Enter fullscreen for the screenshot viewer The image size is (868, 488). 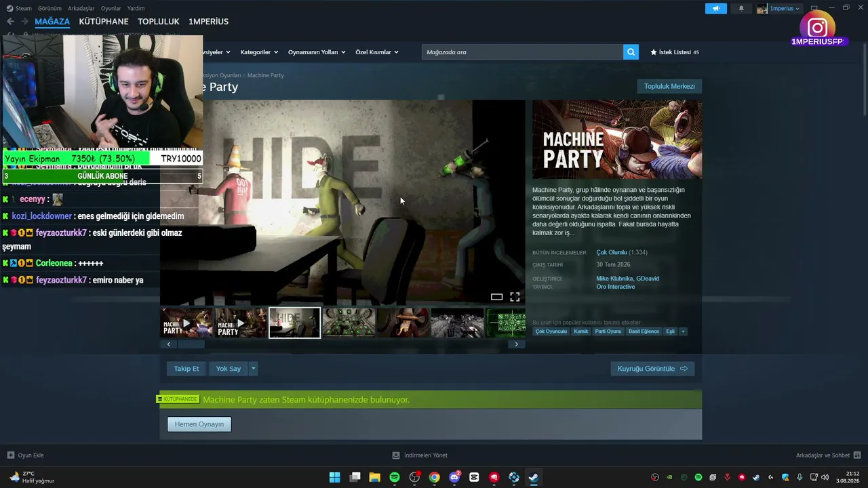(515, 297)
